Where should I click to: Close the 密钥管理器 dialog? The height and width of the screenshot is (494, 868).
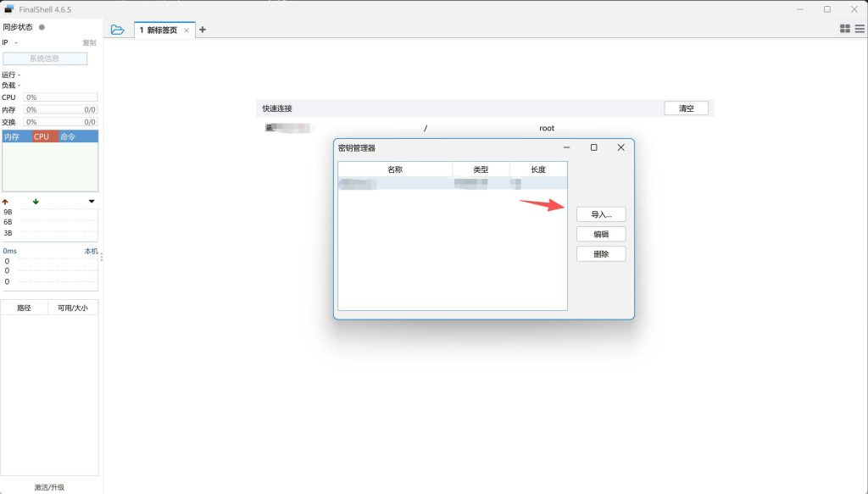click(x=620, y=147)
